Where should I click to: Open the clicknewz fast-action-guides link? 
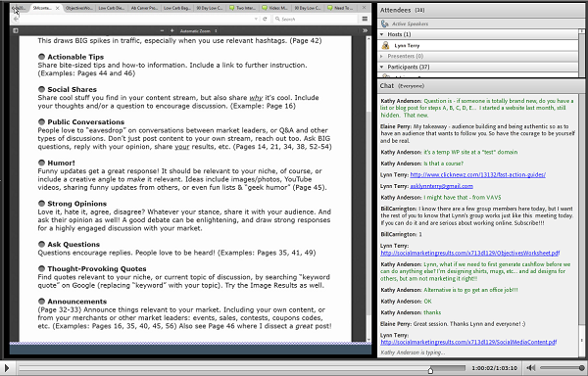(478, 175)
